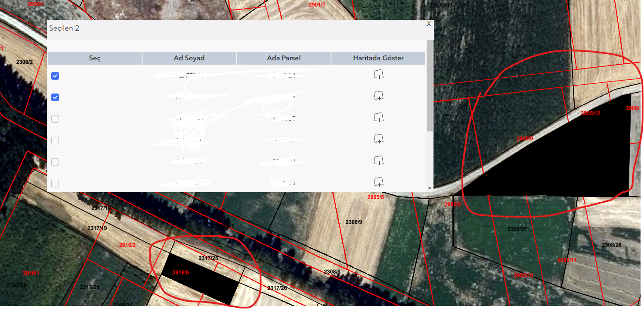
Task: Show third row parcel on the map
Action: 378,117
